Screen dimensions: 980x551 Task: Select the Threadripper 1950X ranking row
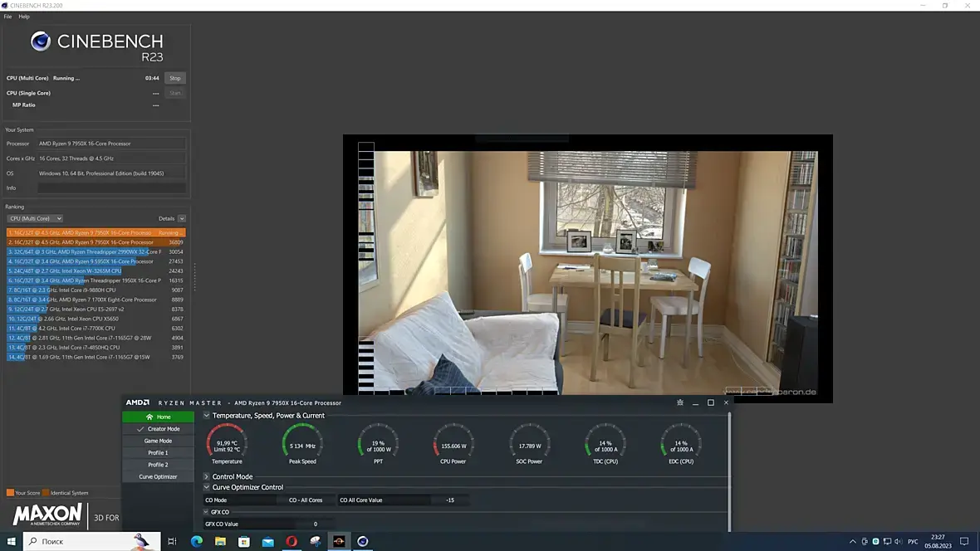pyautogui.click(x=96, y=280)
